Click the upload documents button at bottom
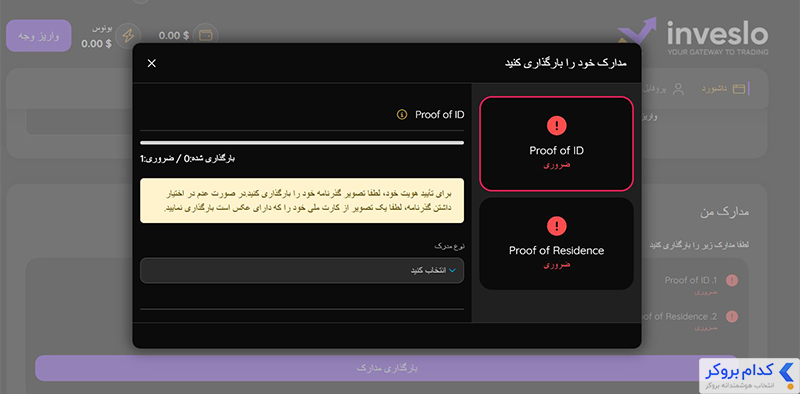The height and width of the screenshot is (394, 800). point(386,368)
